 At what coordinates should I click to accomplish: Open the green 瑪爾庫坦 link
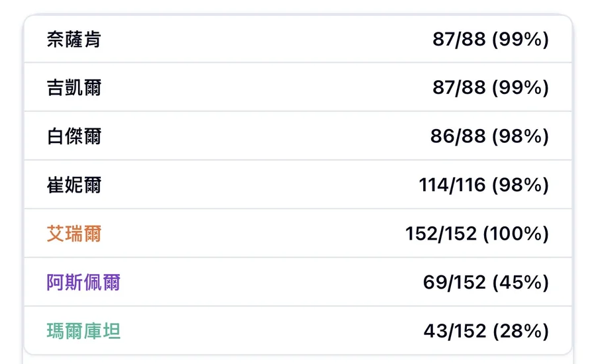[83, 331]
